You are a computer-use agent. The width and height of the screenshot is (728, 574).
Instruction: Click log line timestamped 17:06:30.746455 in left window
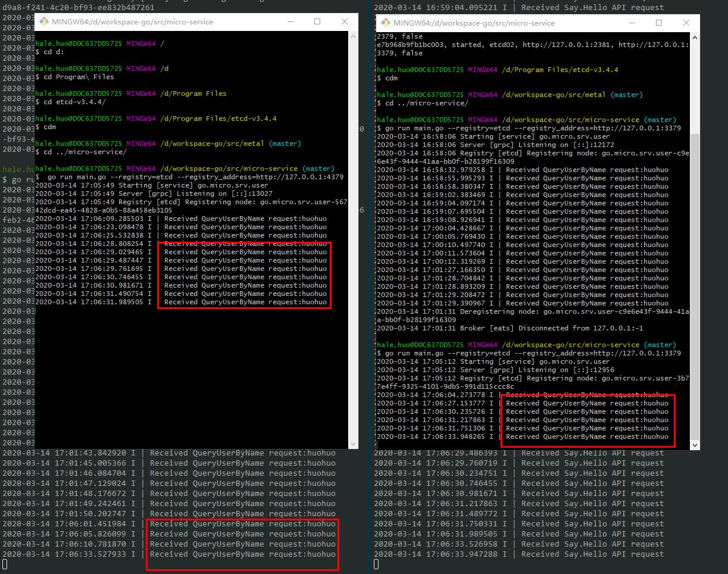181,277
